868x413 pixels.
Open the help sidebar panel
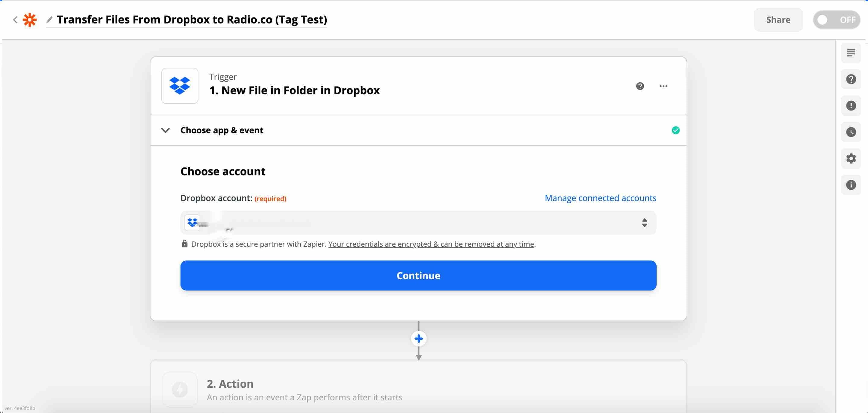pos(851,79)
